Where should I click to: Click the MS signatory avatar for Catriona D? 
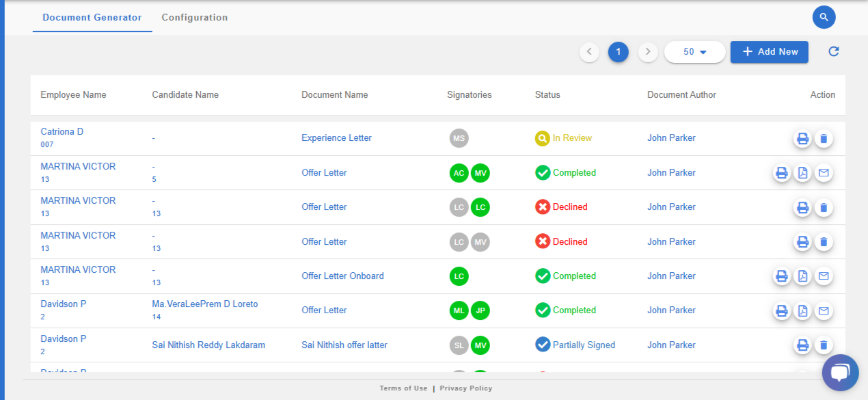(459, 138)
